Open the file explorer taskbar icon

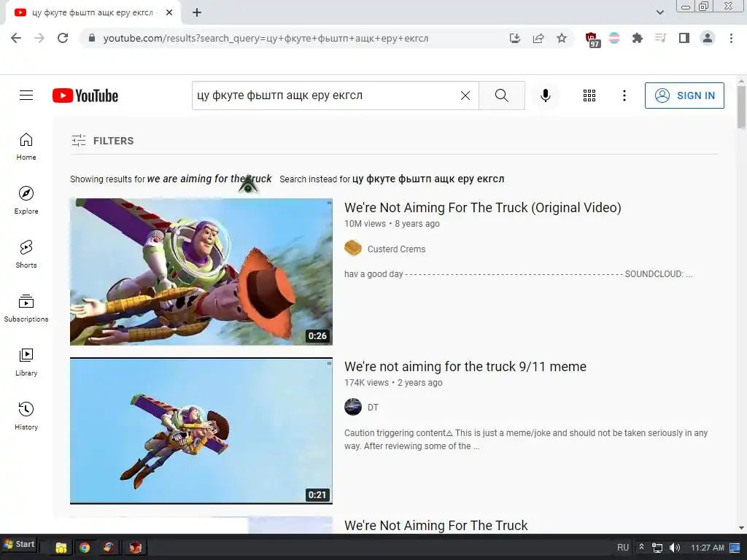(61, 548)
